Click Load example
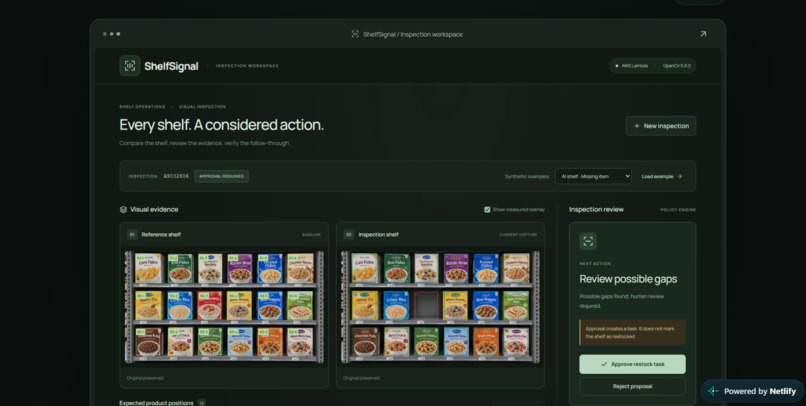806x406 pixels. click(662, 176)
